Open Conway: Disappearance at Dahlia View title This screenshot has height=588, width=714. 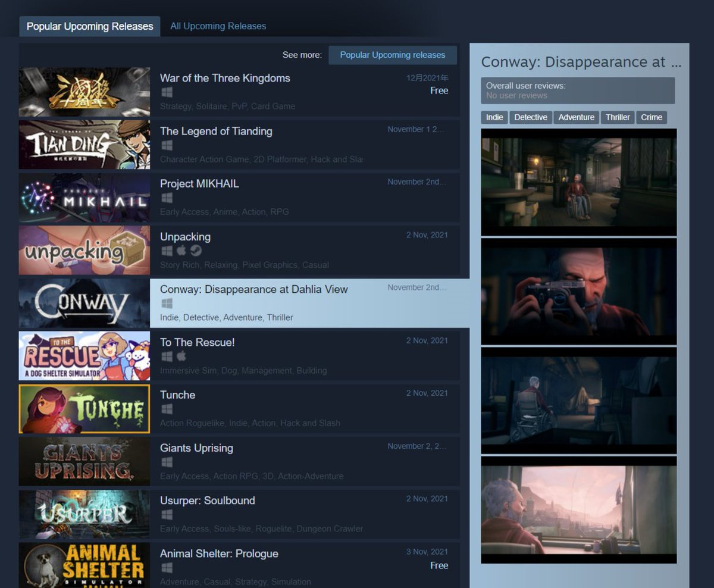coord(254,289)
